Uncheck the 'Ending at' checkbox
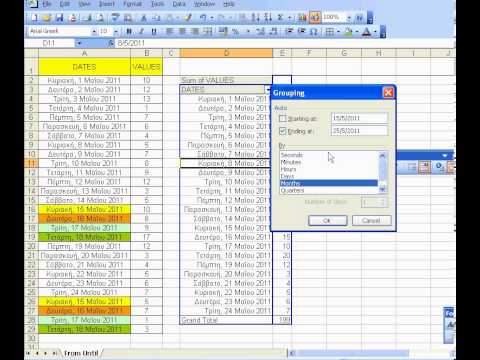 283,131
